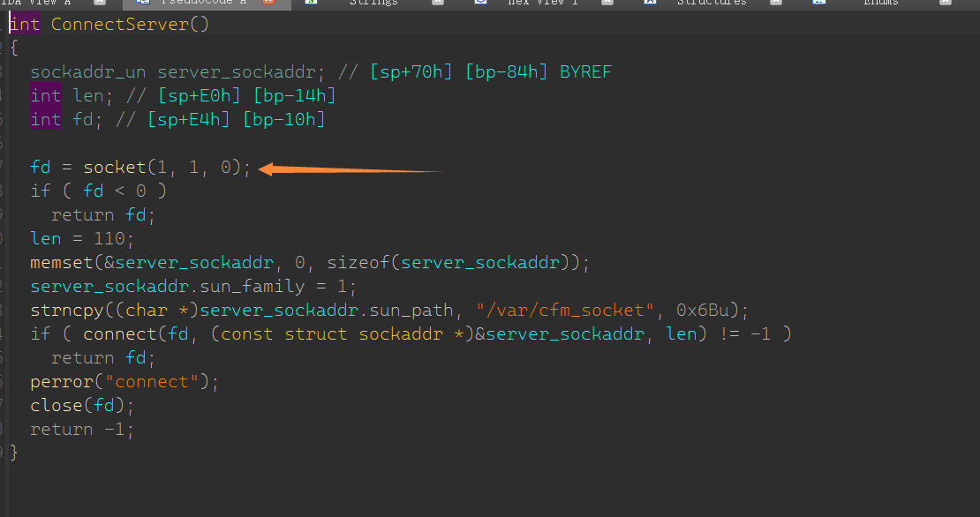Close the IDA View-A tab
The width and height of the screenshot is (980, 517).
pyautogui.click(x=99, y=3)
